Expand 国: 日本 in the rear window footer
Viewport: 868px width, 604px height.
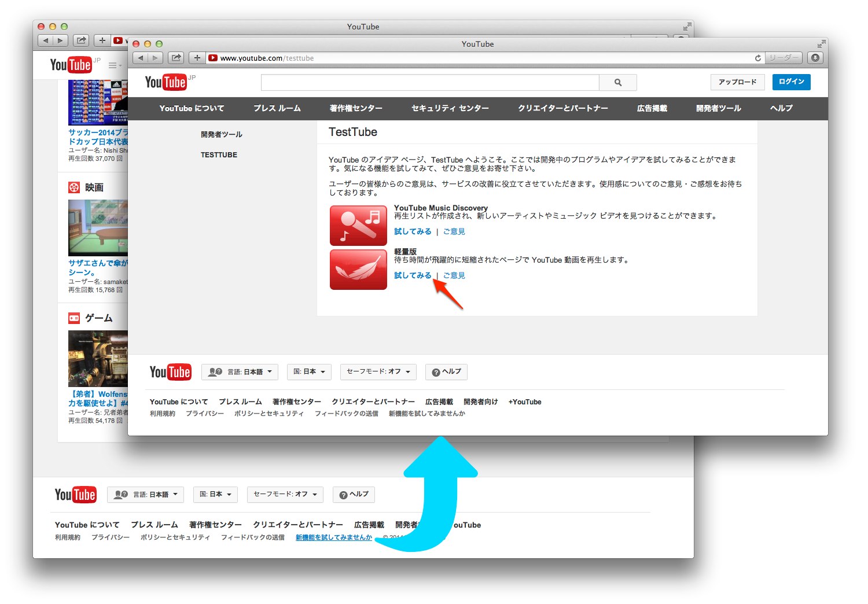click(x=215, y=495)
